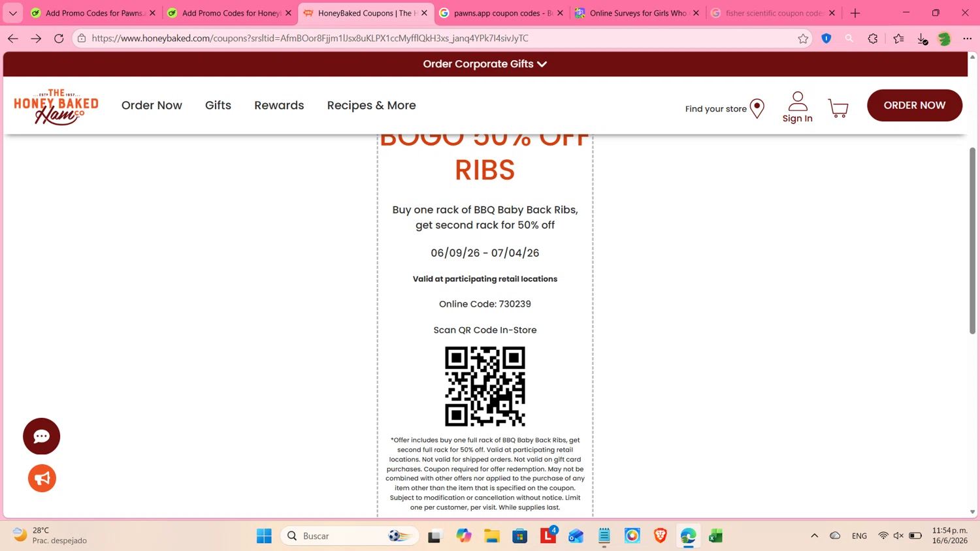
Task: Click Valid at participating retail locations text
Action: (x=485, y=279)
